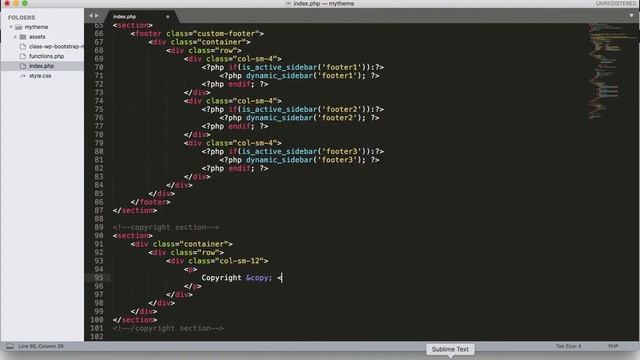
Task: Click line number 95 in gutter
Action: tap(99, 278)
